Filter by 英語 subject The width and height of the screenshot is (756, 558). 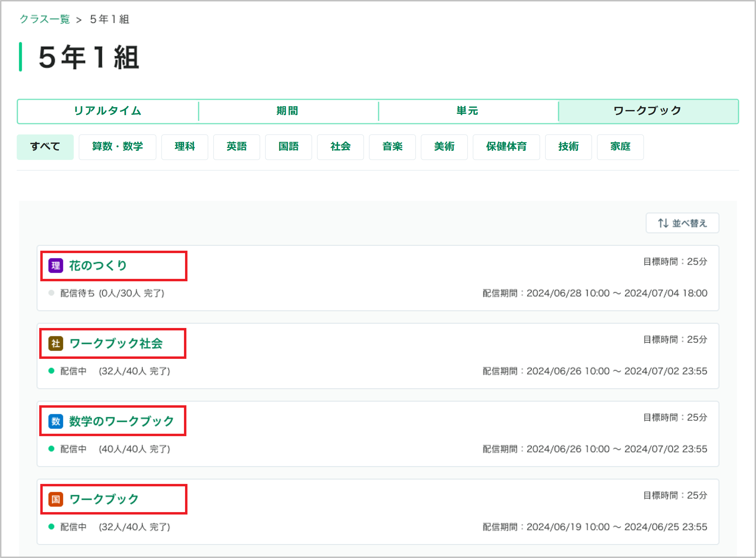(x=237, y=147)
